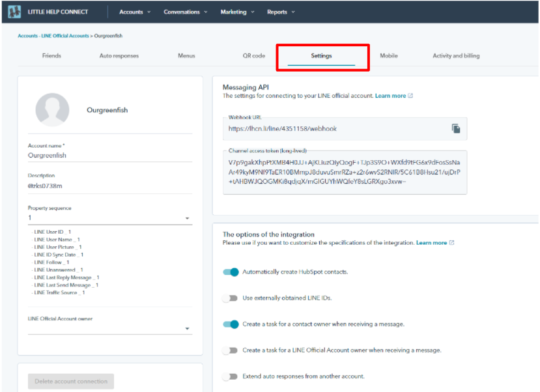Click the Ourgreenfish profile avatar
The height and width of the screenshot is (392, 540).
click(x=52, y=110)
